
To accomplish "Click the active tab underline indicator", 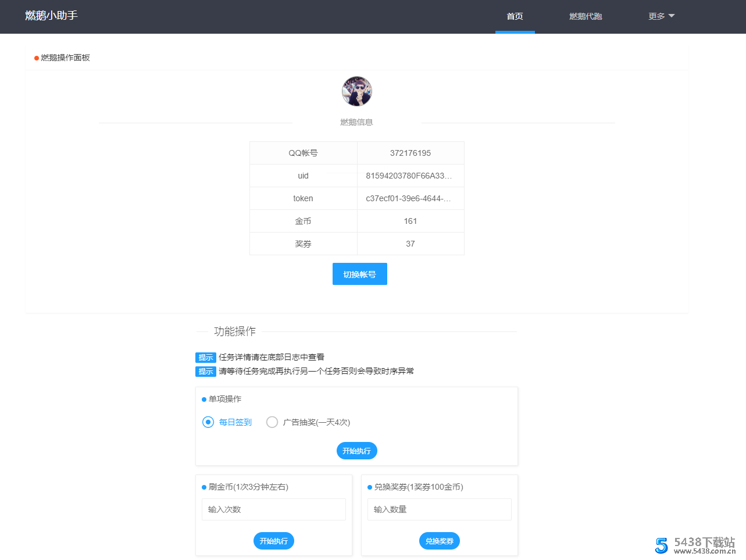I will [x=515, y=31].
